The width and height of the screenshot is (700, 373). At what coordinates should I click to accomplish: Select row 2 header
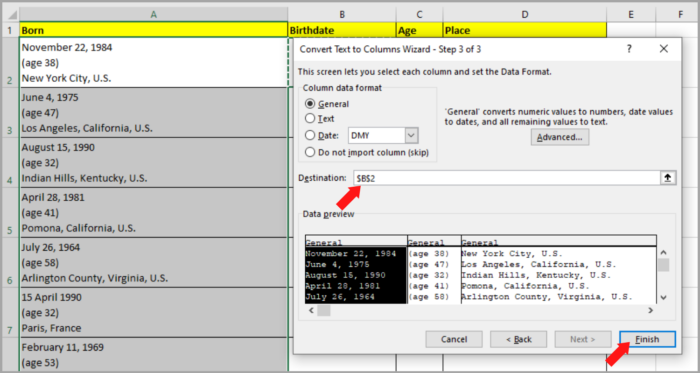coord(10,62)
